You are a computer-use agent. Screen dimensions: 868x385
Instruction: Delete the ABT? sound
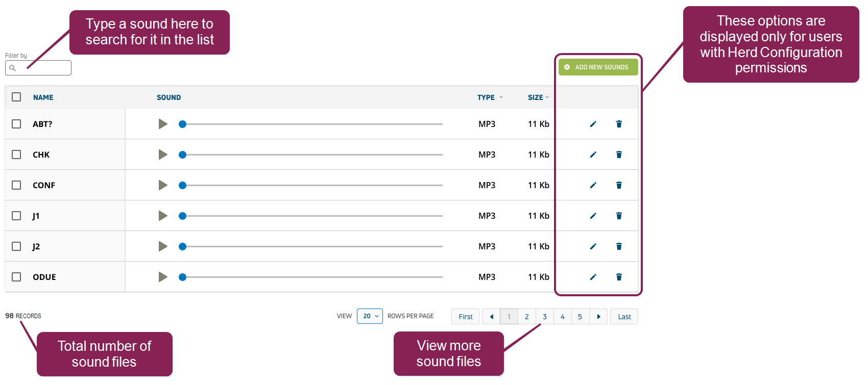tap(619, 124)
